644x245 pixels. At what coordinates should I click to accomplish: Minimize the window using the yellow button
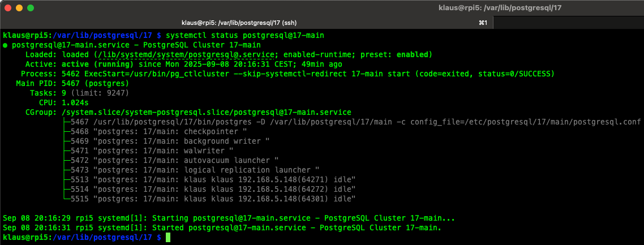pos(19,8)
